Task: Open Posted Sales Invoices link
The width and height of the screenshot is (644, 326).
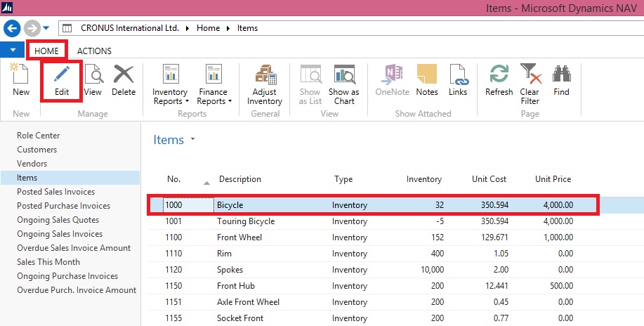Action: click(56, 192)
